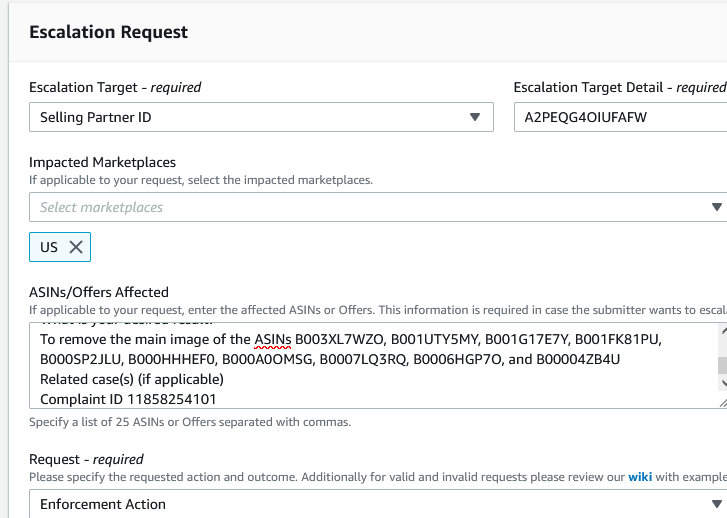The width and height of the screenshot is (727, 518).
Task: Click the red-underlined word ASINs
Action: click(272, 339)
